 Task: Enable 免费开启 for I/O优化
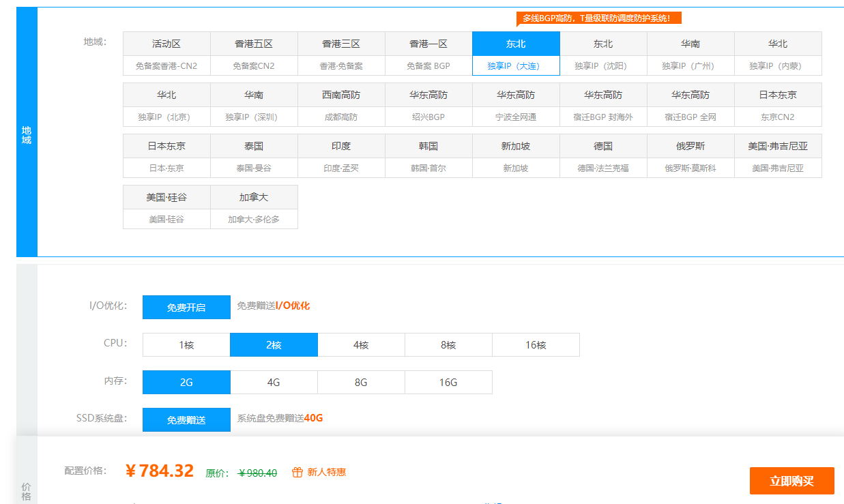tap(186, 307)
